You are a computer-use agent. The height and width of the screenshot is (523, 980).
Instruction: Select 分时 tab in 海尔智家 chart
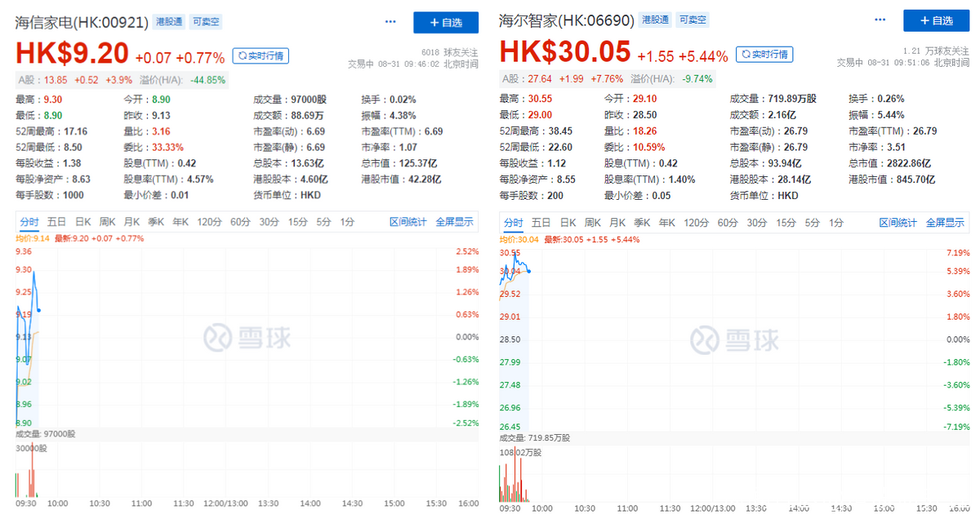tap(514, 223)
